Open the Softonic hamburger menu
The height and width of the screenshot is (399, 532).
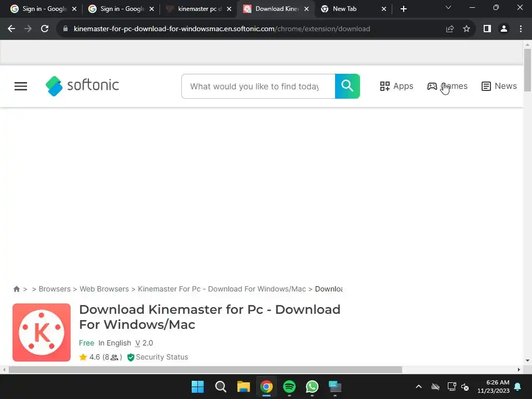[21, 86]
